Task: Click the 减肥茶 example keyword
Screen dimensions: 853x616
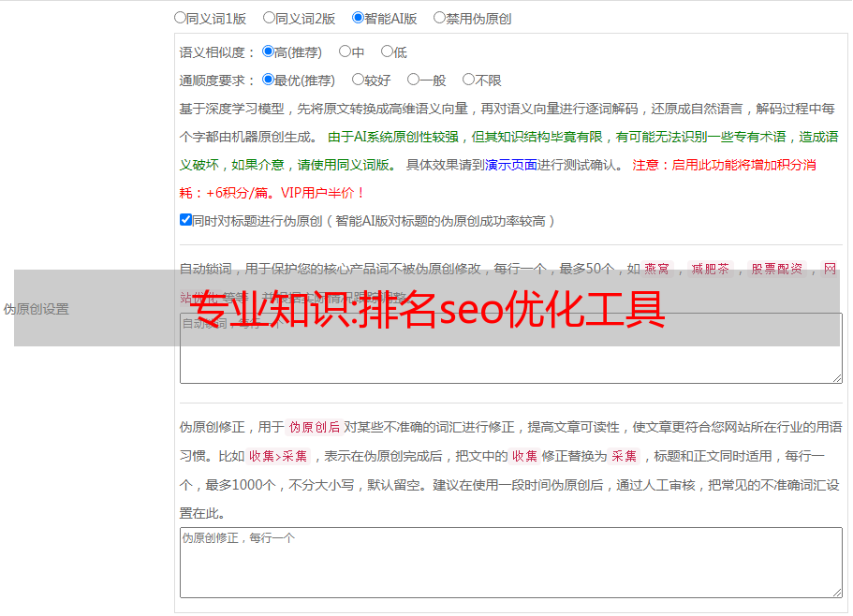Action: (x=711, y=269)
